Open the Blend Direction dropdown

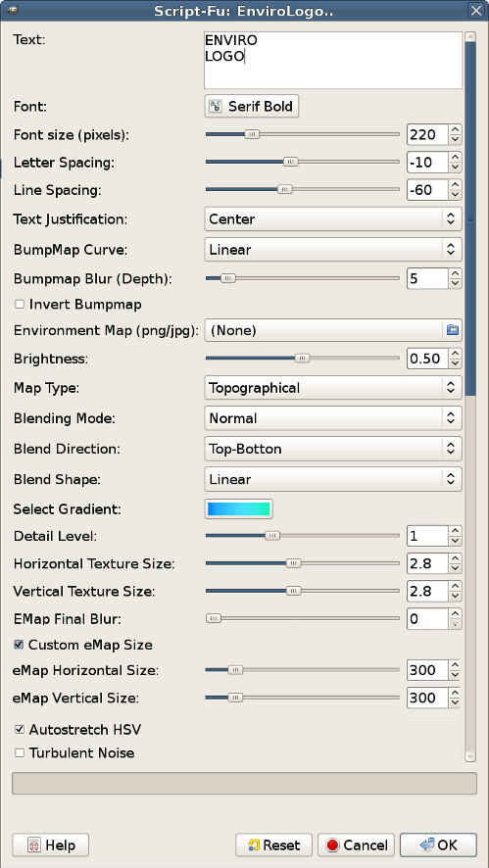tap(333, 449)
